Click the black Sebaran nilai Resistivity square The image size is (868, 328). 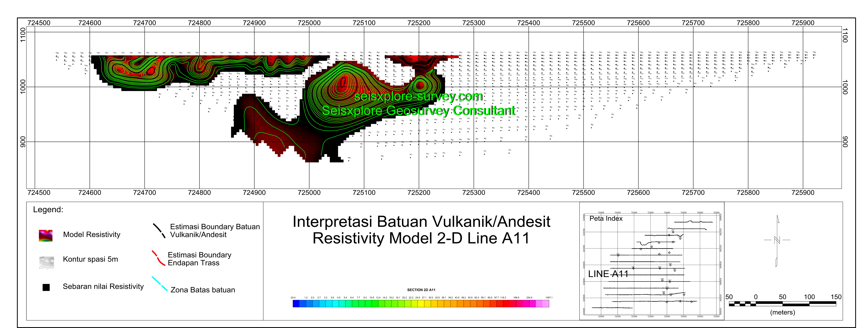(x=46, y=287)
